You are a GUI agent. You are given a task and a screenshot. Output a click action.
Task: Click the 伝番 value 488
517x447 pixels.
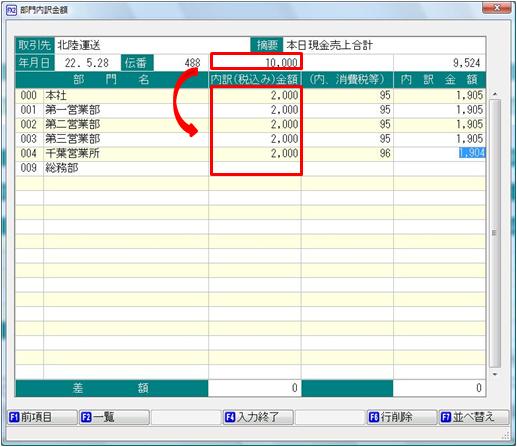181,63
